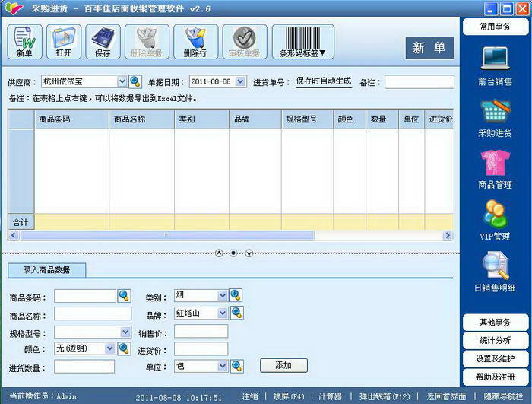This screenshot has height=404, width=532.
Task: Click the 进货数量 quantity input field
Action: click(84, 367)
